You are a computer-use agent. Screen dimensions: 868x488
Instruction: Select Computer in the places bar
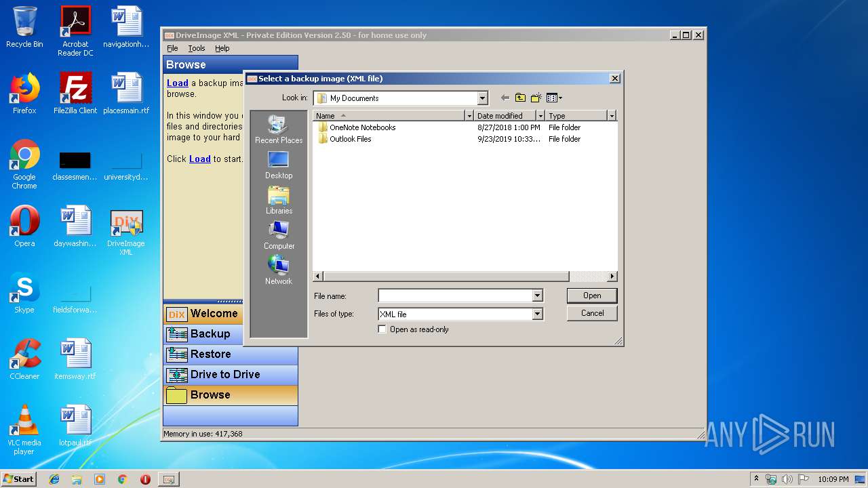click(279, 235)
